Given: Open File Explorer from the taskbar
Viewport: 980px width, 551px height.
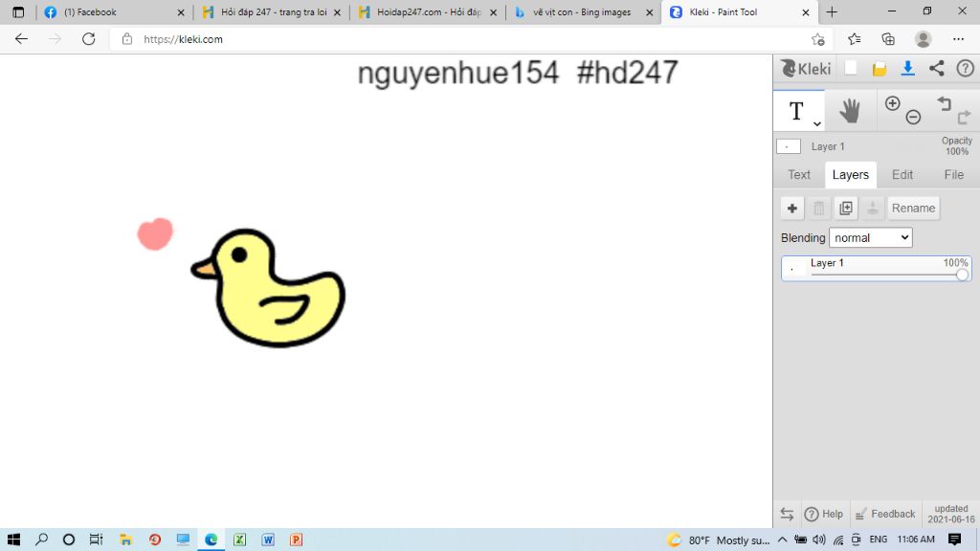Looking at the screenshot, I should pos(125,540).
